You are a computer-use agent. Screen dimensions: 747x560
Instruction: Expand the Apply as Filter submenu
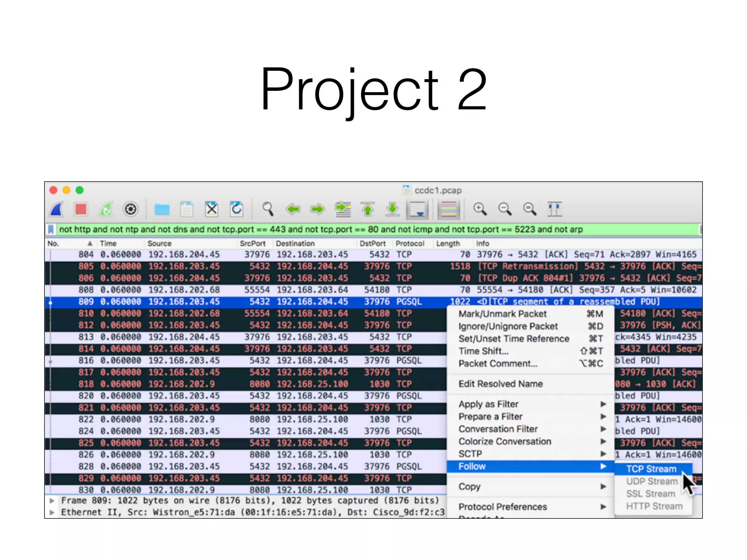(x=531, y=404)
